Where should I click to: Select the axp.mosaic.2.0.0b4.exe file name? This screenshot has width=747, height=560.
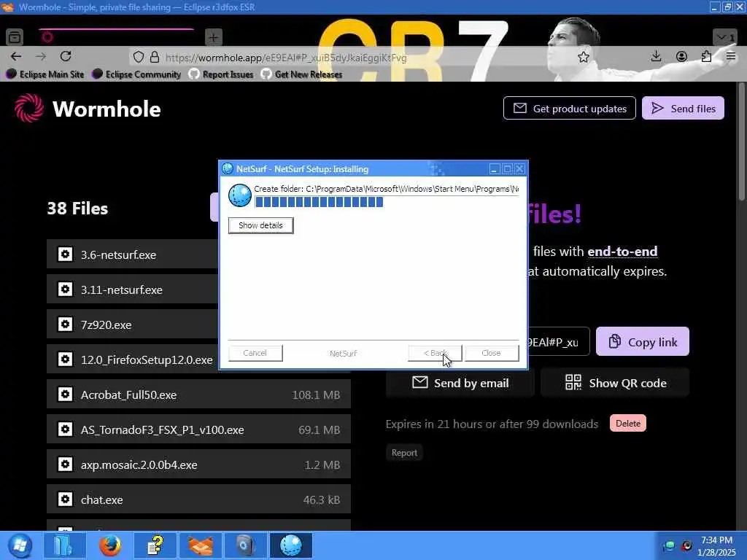[x=139, y=464]
